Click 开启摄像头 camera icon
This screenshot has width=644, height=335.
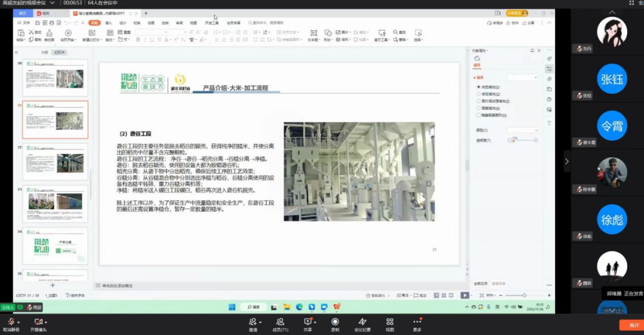[38, 322]
